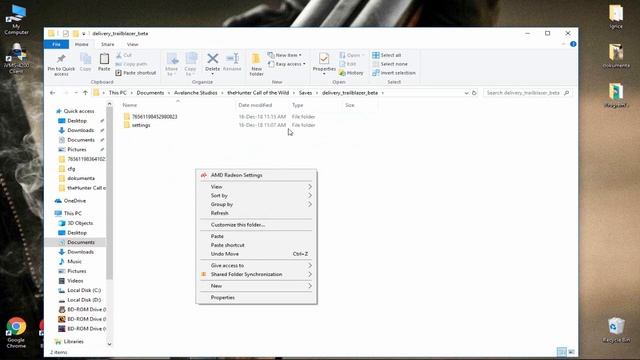Select the Recycle Bin desktop icon
This screenshot has height=360, width=640.
click(x=616, y=330)
